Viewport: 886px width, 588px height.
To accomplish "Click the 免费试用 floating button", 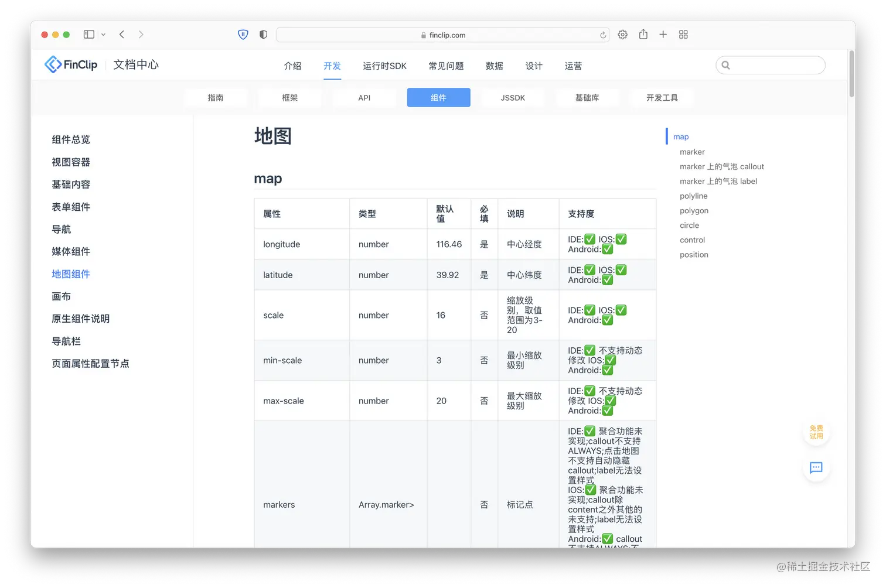I will click(816, 432).
